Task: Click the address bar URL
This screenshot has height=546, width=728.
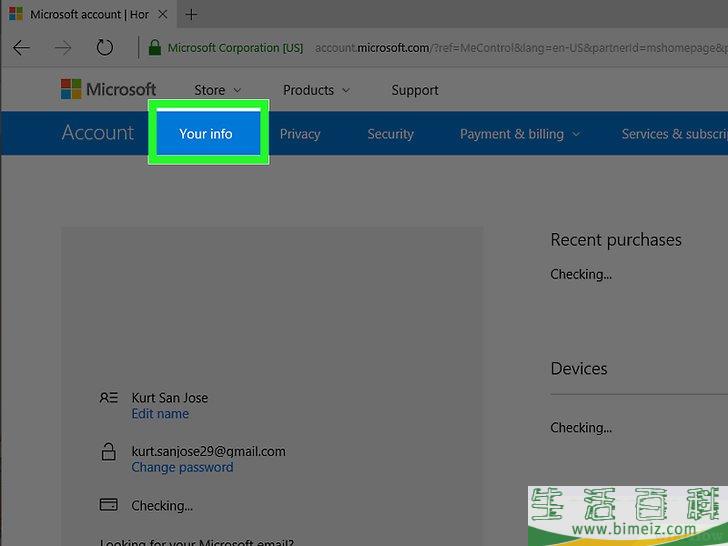Action: pyautogui.click(x=520, y=48)
